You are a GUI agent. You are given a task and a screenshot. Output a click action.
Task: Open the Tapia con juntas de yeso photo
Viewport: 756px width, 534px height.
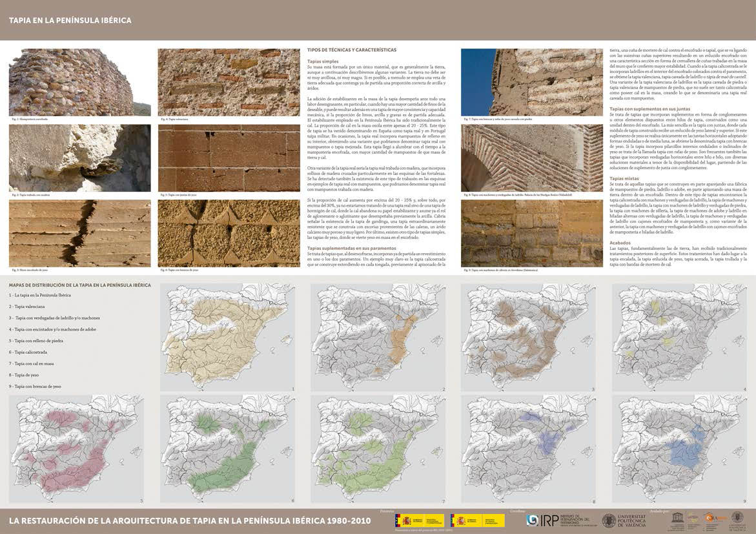[229, 158]
